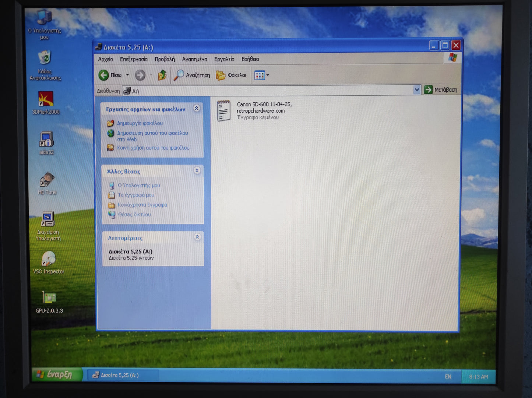Image resolution: width=532 pixels, height=398 pixels.
Task: Click the έναρξη Start button
Action: 56,375
